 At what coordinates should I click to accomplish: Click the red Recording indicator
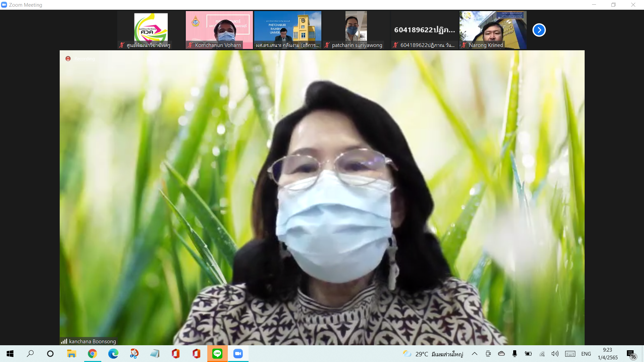[x=68, y=59]
